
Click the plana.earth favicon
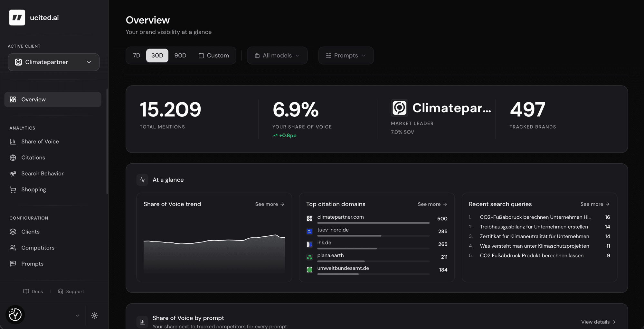tap(309, 257)
